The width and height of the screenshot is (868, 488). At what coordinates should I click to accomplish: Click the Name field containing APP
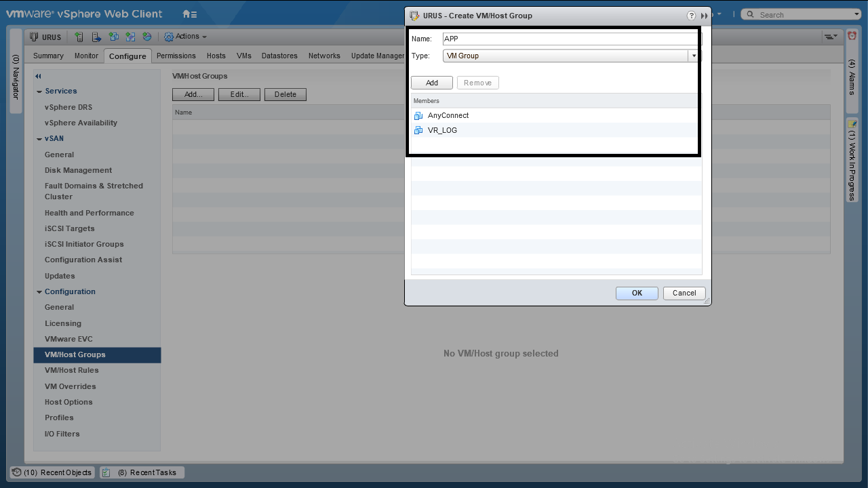570,39
